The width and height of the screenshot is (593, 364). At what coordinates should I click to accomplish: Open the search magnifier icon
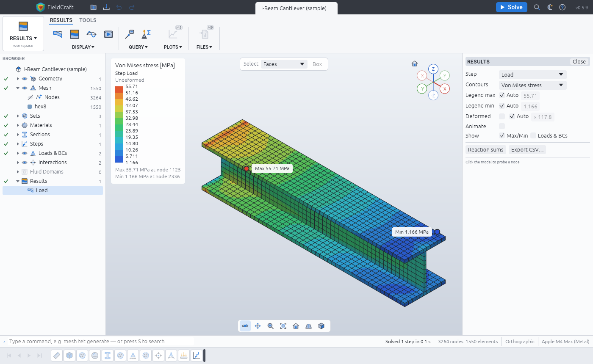pos(537,7)
